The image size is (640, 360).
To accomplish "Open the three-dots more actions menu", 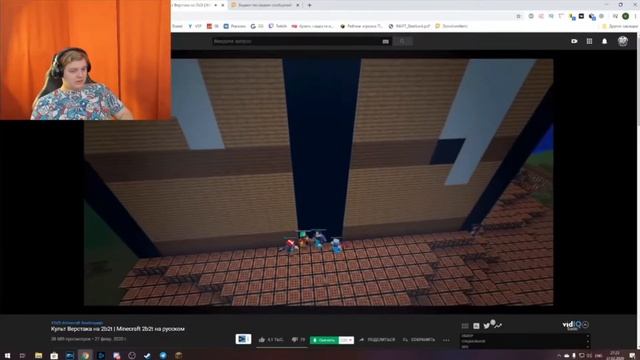I will click(x=446, y=340).
